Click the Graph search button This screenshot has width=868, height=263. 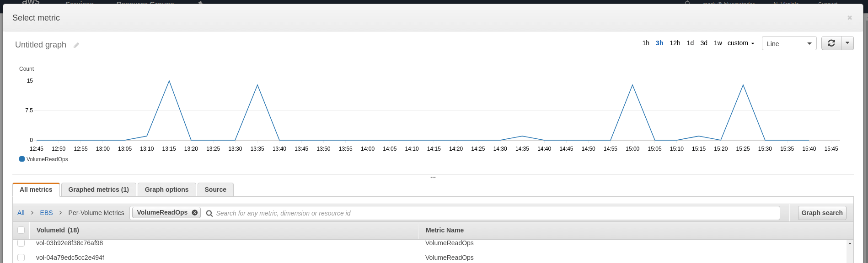pyautogui.click(x=822, y=213)
